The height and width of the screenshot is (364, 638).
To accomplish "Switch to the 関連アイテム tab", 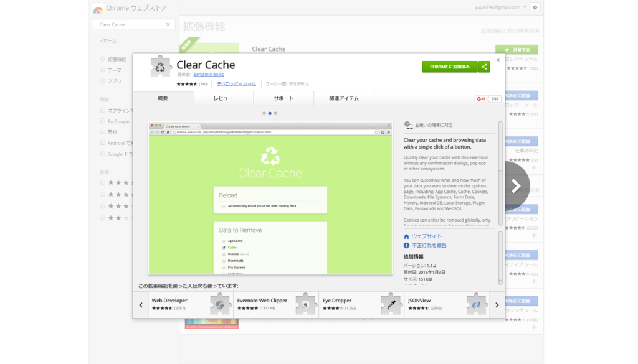I will coord(344,99).
